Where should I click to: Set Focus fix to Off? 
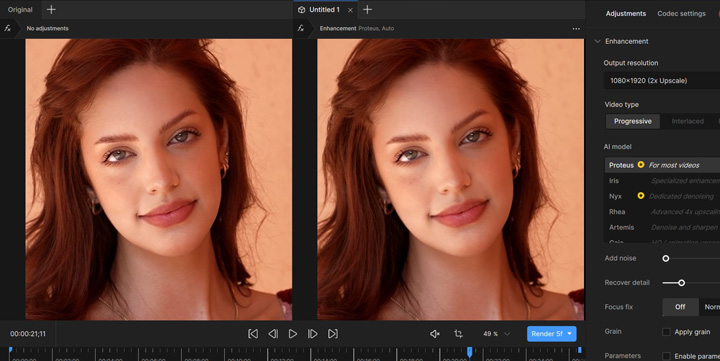680,307
